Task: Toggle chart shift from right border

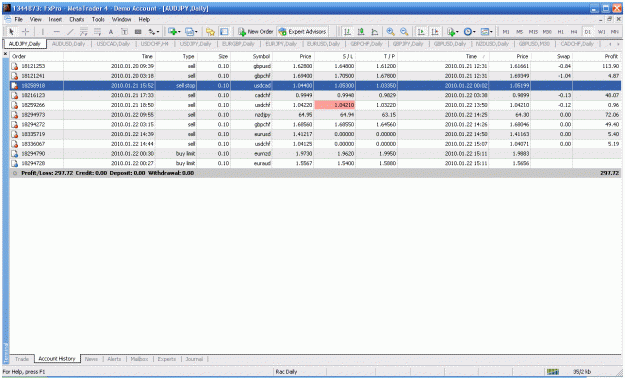Action: point(435,32)
